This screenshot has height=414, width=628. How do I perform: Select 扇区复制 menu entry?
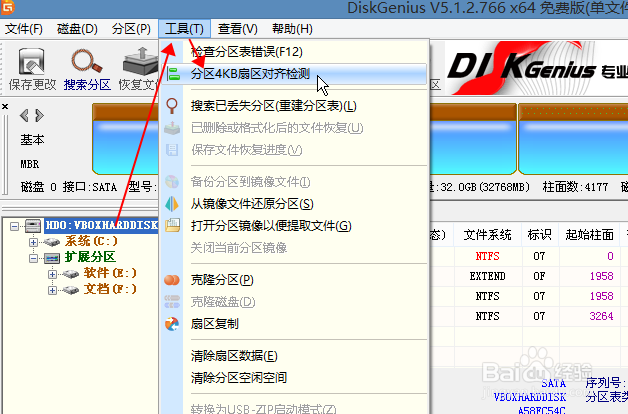click(x=215, y=324)
